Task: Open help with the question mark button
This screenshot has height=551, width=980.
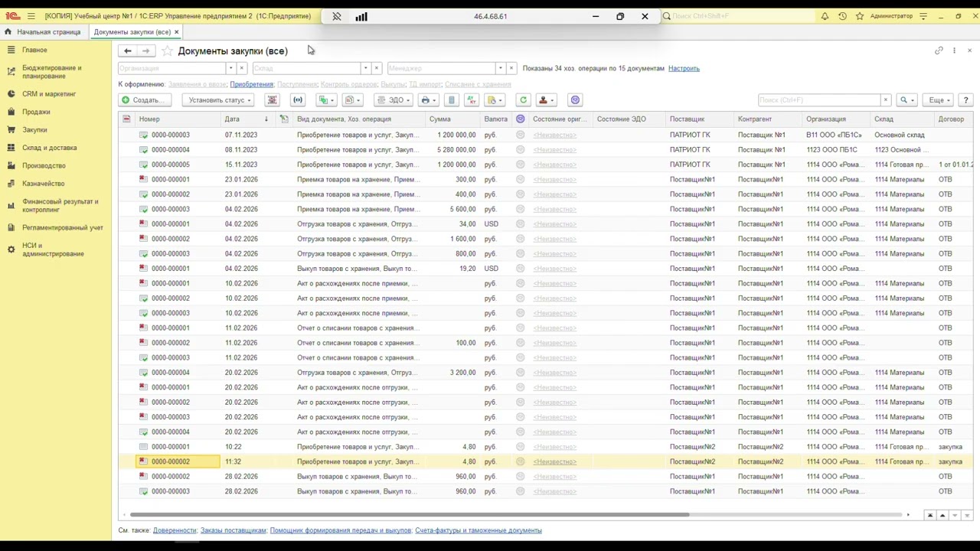Action: (x=965, y=100)
